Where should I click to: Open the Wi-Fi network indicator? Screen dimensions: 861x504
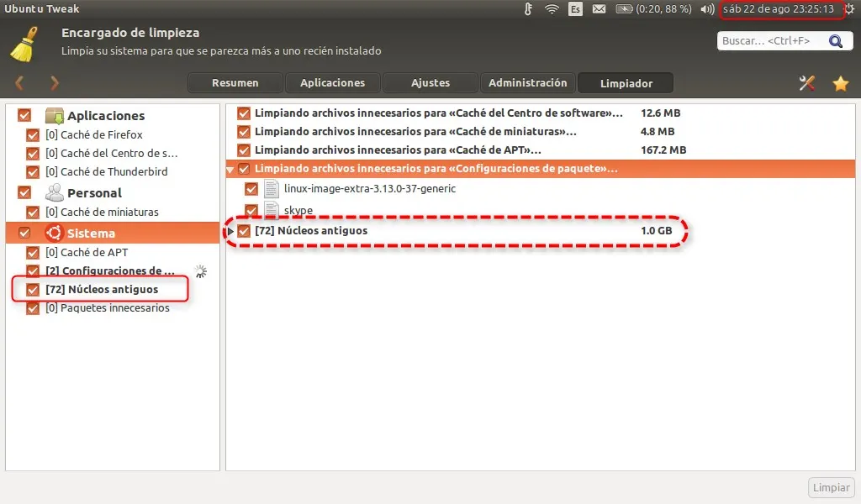click(552, 9)
